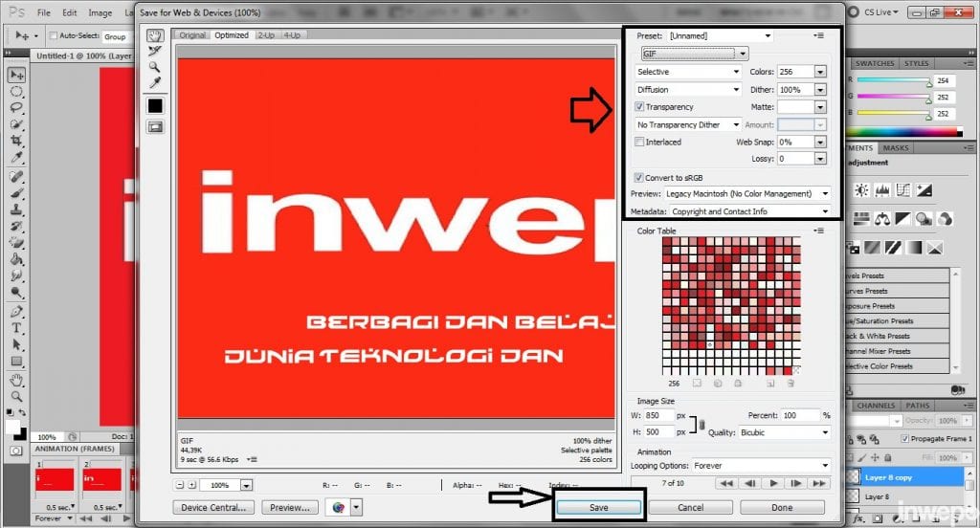Open the File menu
Image resolution: width=980 pixels, height=528 pixels.
44,12
